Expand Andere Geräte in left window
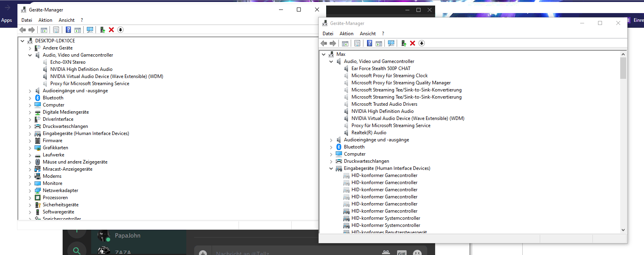 pos(30,48)
